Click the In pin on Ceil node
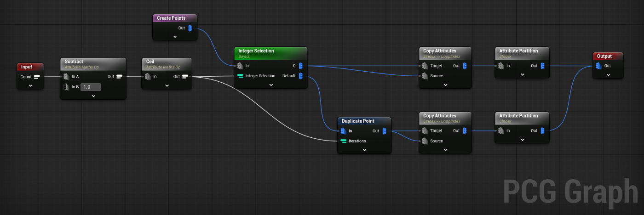This screenshot has height=215, width=644. pyautogui.click(x=148, y=77)
